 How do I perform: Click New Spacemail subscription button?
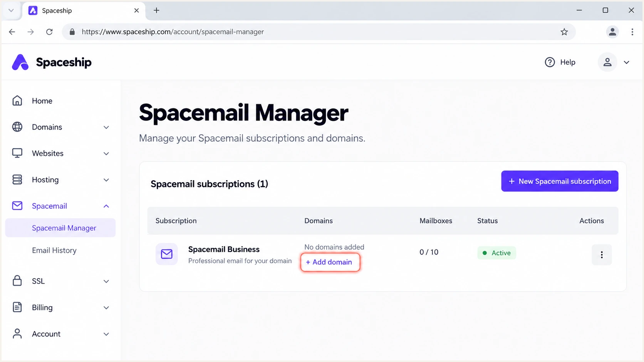click(x=560, y=181)
